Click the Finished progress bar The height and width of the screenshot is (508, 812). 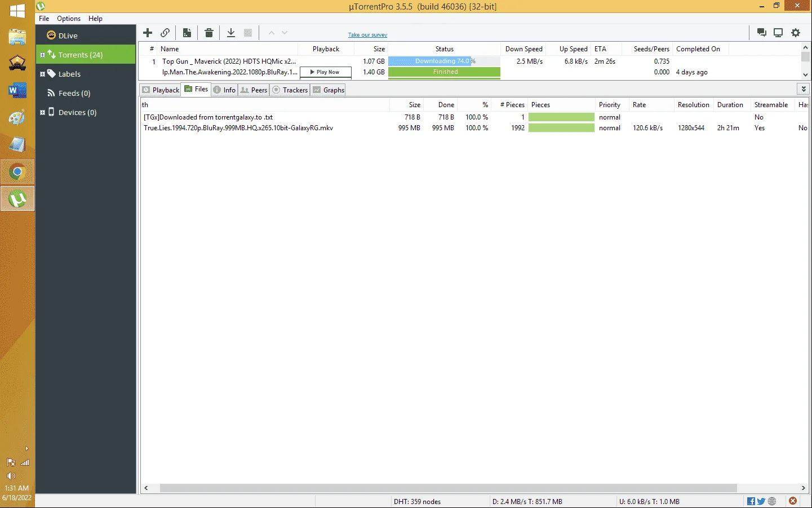(444, 72)
